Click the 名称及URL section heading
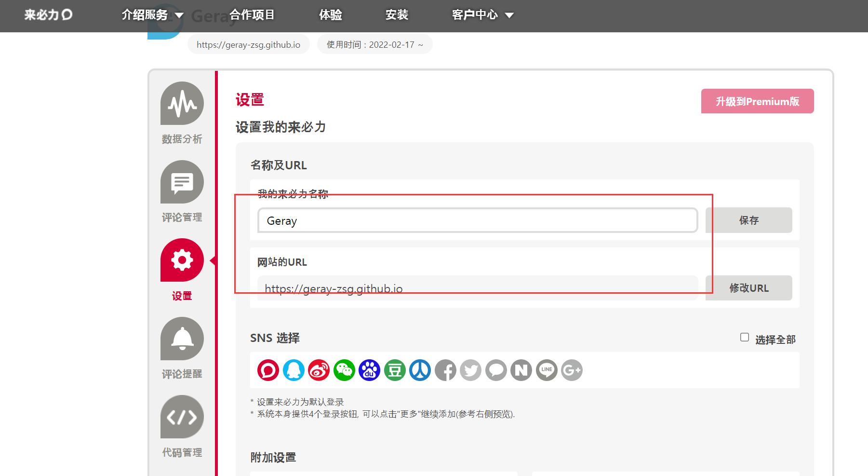This screenshot has width=868, height=476. pyautogui.click(x=279, y=165)
